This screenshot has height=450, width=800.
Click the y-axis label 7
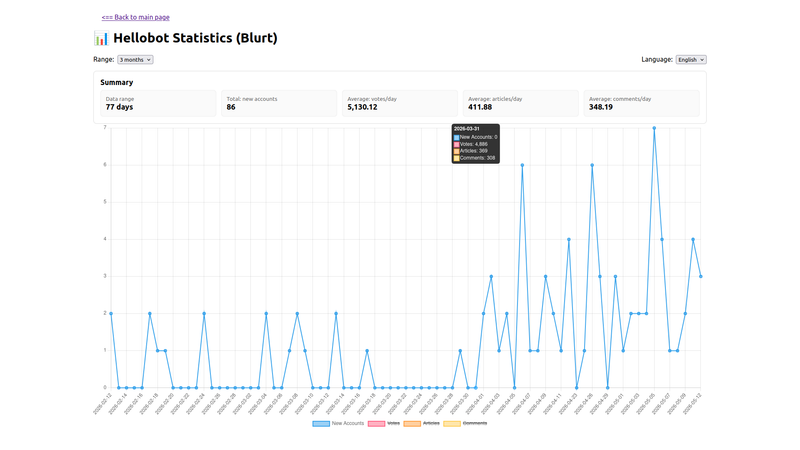coord(105,128)
